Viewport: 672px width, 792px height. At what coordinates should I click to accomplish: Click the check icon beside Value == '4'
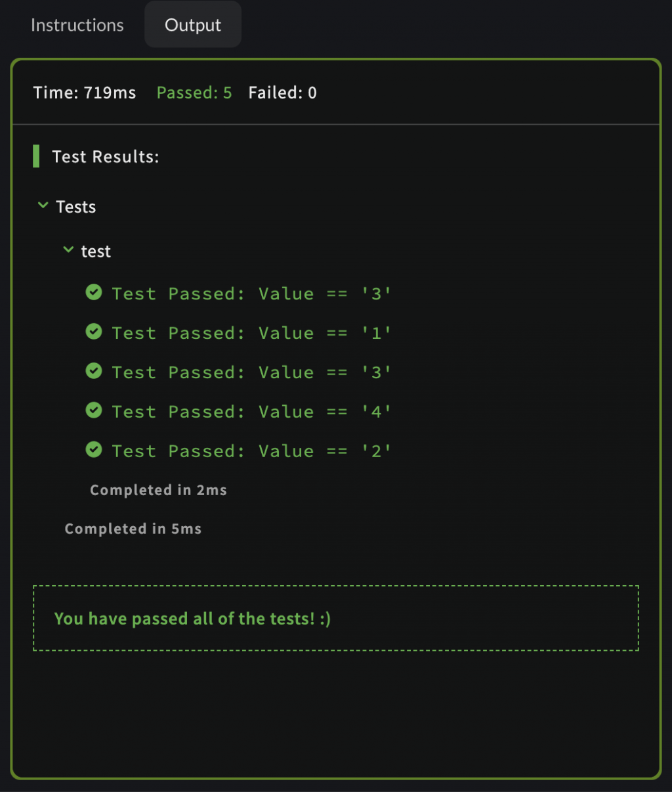pyautogui.click(x=94, y=410)
